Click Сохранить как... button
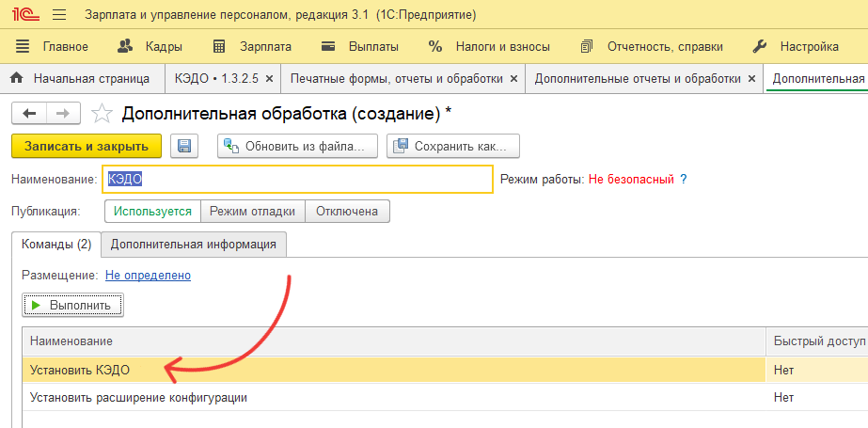The width and height of the screenshot is (868, 428). [453, 146]
